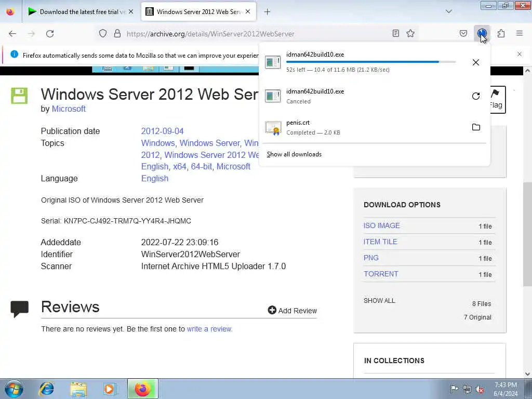Open the Firefox downloads toolbar button
The width and height of the screenshot is (532, 399).
[482, 33]
